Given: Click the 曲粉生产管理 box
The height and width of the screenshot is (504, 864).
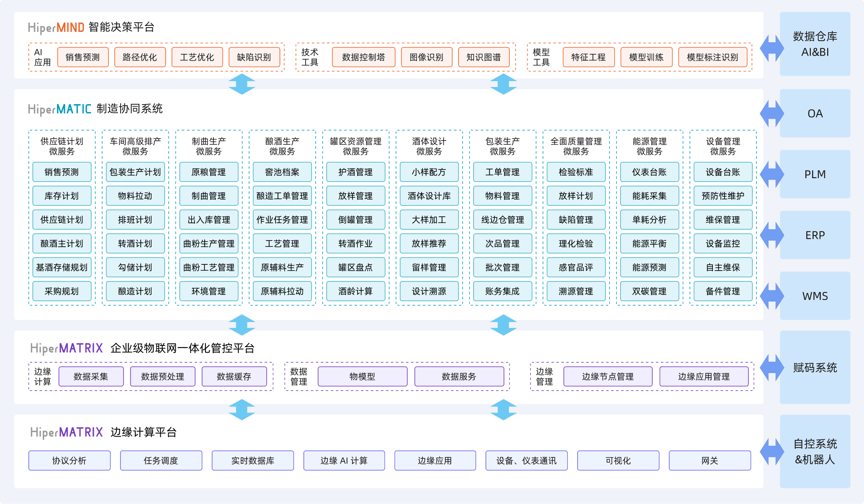Looking at the screenshot, I should pos(209,243).
